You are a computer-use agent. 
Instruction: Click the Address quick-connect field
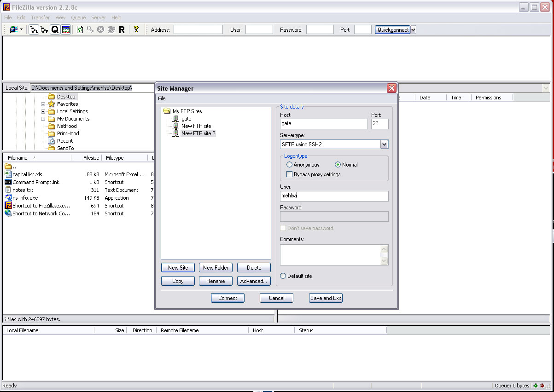click(x=198, y=29)
